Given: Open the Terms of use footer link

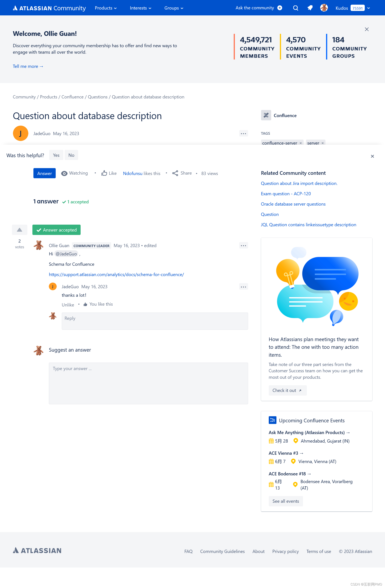Looking at the screenshot, I should pos(319,551).
